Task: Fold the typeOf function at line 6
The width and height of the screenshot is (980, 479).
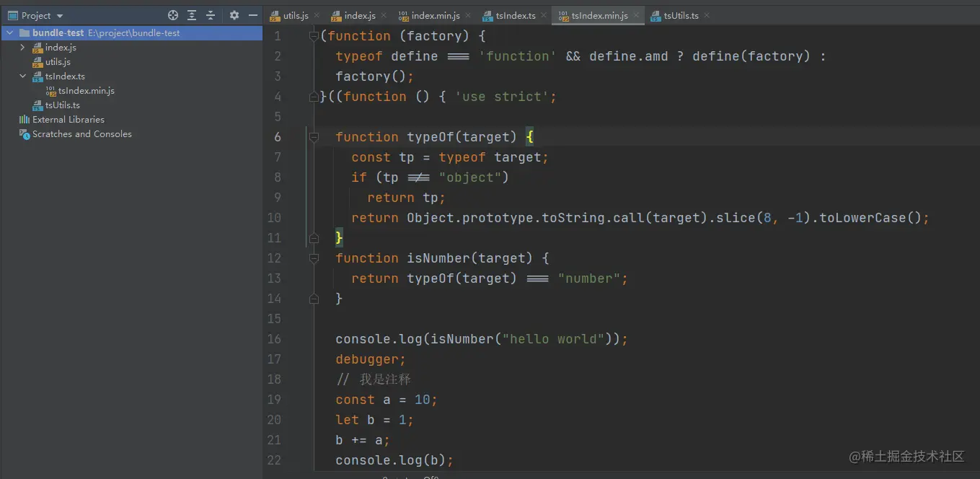Action: (314, 137)
